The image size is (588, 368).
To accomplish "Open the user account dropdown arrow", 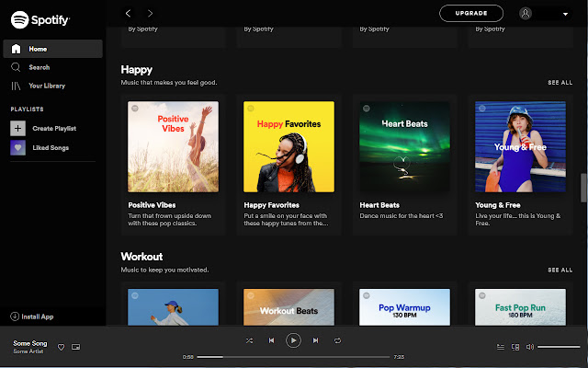I will point(565,14).
